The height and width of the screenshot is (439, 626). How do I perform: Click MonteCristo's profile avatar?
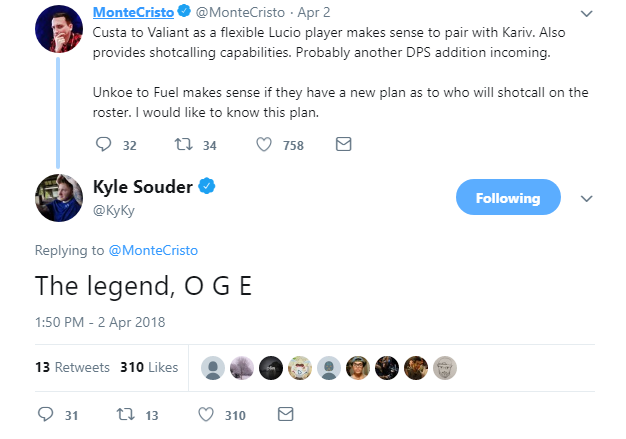click(x=59, y=27)
